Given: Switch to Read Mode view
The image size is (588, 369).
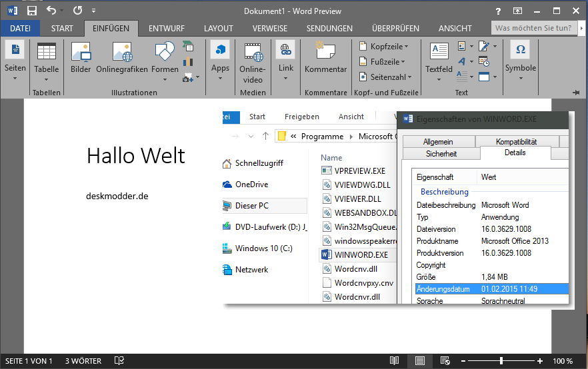Looking at the screenshot, I should click(x=395, y=361).
